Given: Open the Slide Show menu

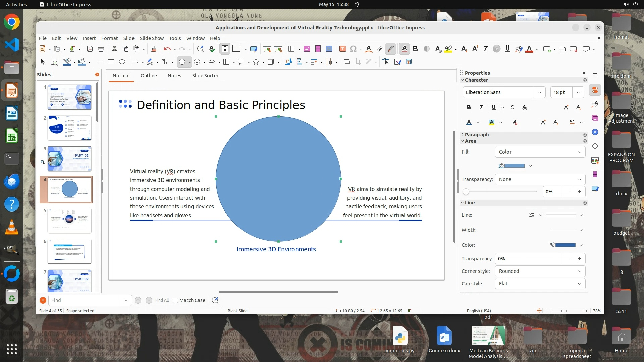Looking at the screenshot, I should [x=152, y=38].
